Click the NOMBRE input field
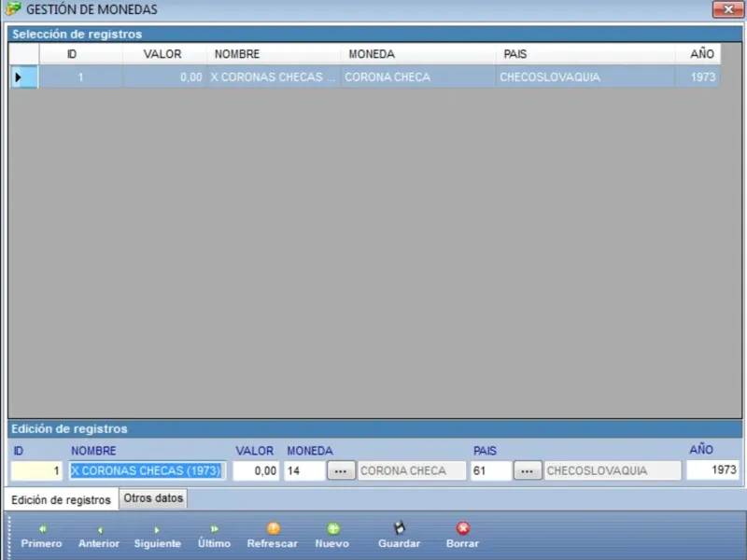The width and height of the screenshot is (747, 560). 148,470
